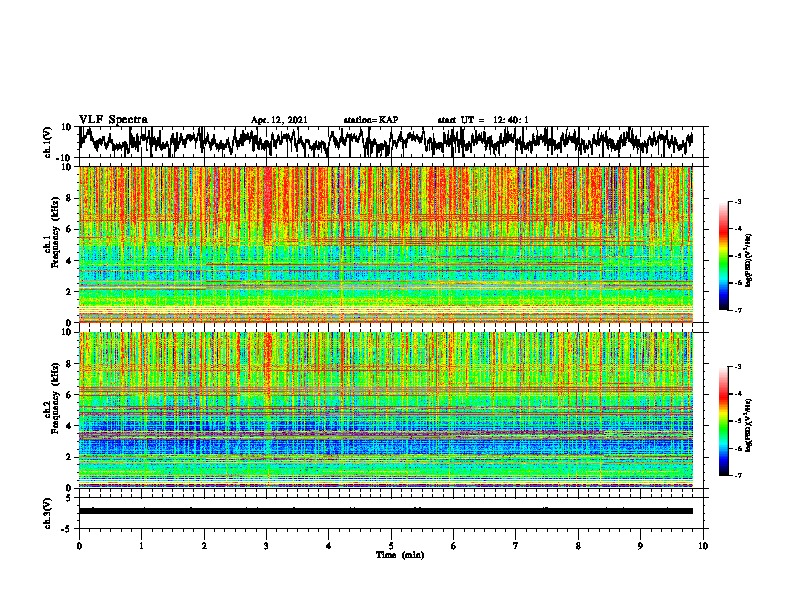Click the time axis tick label "10"
Image resolution: width=792 pixels, height=612 pixels.
tap(703, 546)
